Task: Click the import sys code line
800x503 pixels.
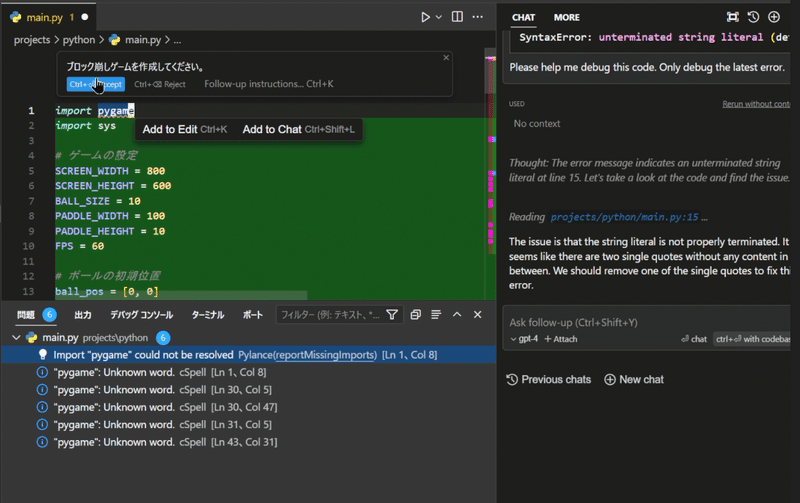Action: (x=86, y=126)
